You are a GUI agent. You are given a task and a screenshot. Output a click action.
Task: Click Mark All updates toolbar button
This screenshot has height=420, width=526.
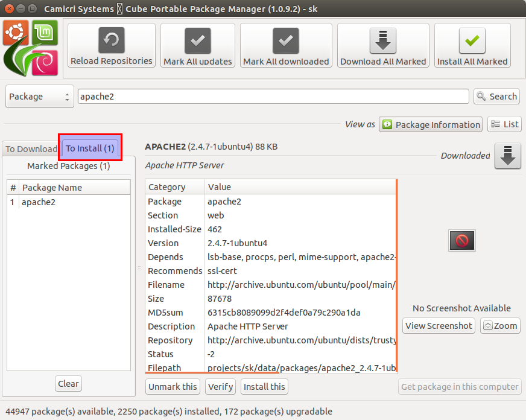[198, 45]
